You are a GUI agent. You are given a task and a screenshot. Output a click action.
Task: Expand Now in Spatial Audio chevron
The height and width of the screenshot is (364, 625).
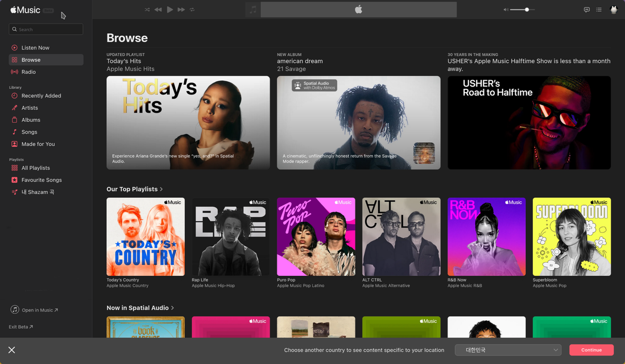pos(172,308)
